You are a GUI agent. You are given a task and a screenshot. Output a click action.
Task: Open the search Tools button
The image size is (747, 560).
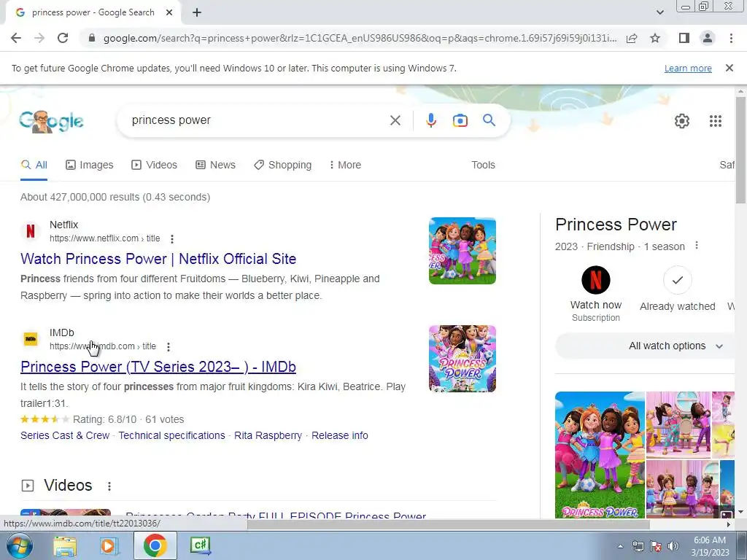tap(483, 165)
